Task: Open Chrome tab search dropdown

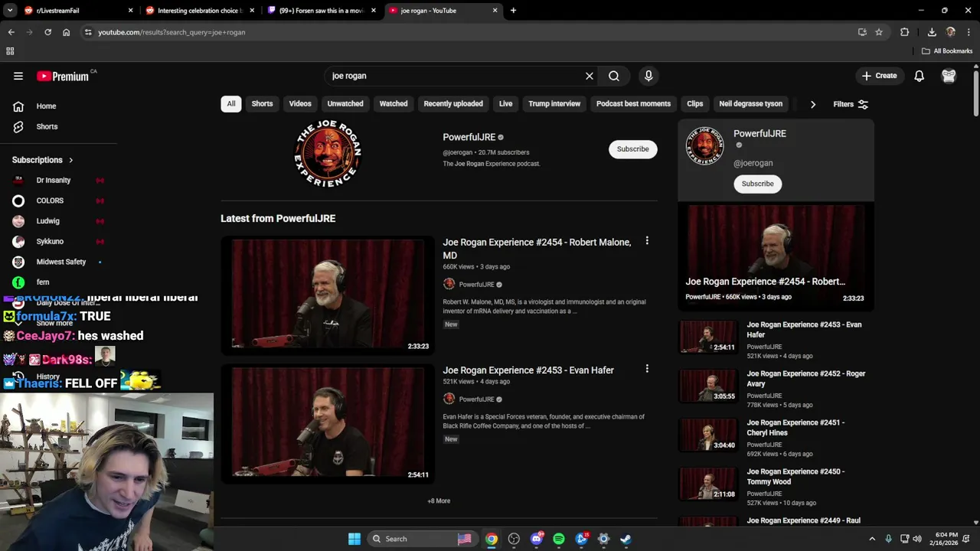Action: (x=10, y=11)
